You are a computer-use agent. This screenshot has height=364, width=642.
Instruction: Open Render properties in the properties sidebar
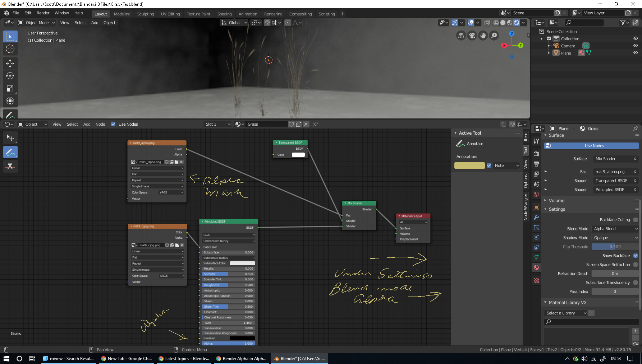click(536, 153)
